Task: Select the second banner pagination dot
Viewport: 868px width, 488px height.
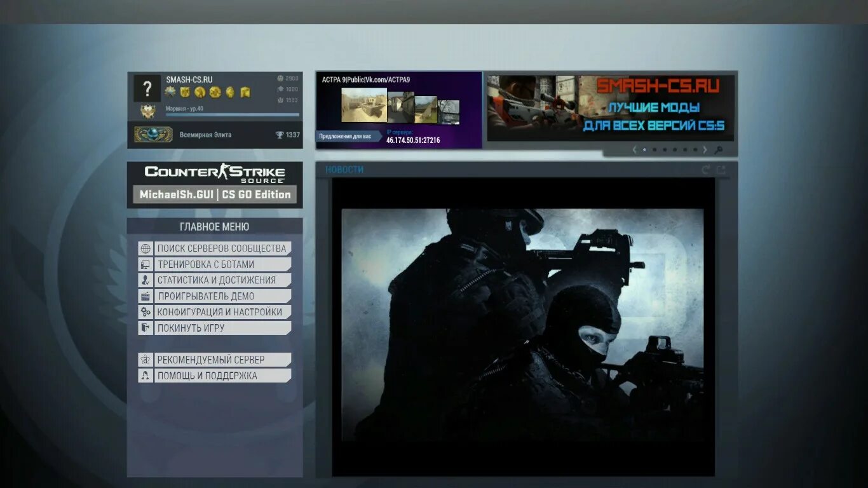Action: point(654,150)
